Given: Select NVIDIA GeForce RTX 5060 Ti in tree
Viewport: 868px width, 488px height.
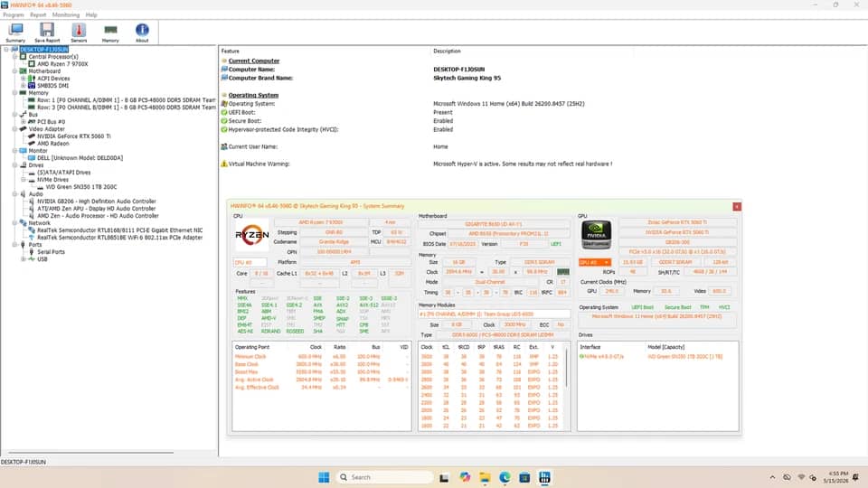Looking at the screenshot, I should point(73,136).
